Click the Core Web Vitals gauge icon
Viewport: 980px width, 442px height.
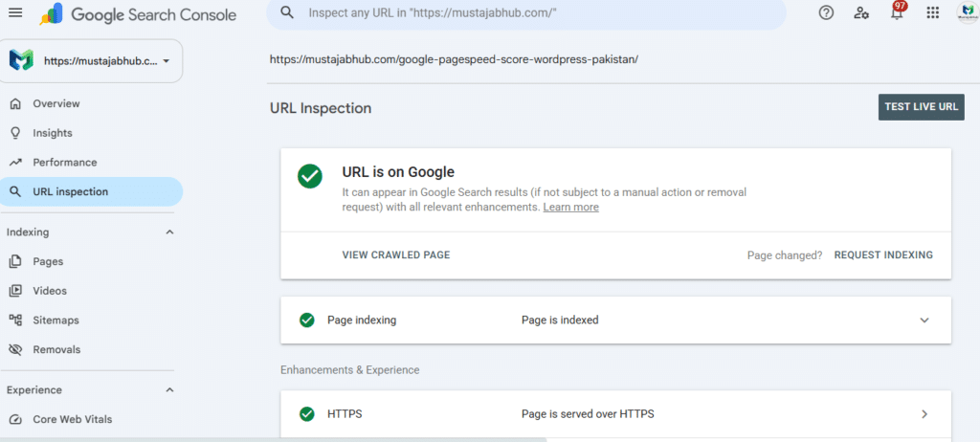click(x=15, y=419)
